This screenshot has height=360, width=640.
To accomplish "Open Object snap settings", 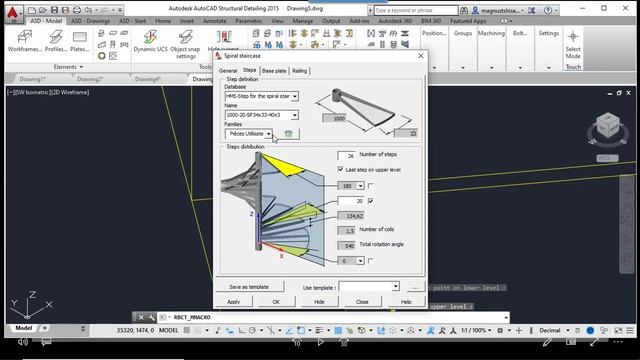I will [x=185, y=44].
